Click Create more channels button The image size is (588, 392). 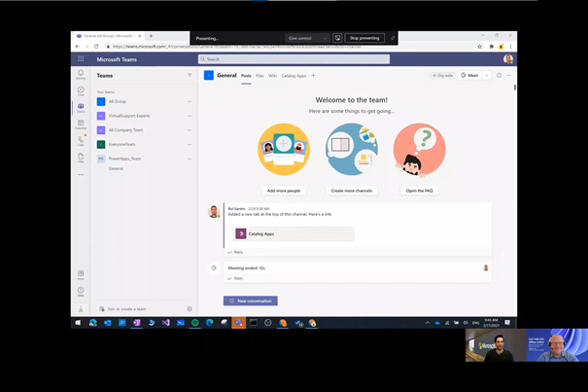(x=352, y=191)
